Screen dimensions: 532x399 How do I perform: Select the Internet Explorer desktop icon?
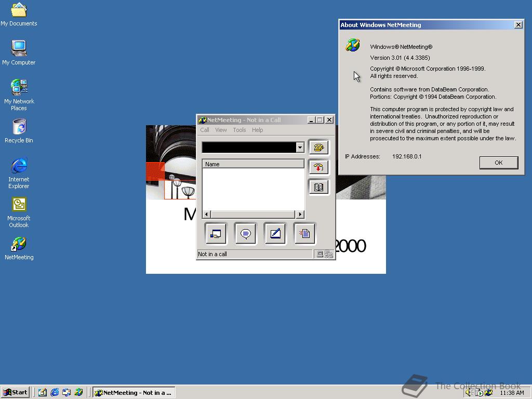coord(19,173)
